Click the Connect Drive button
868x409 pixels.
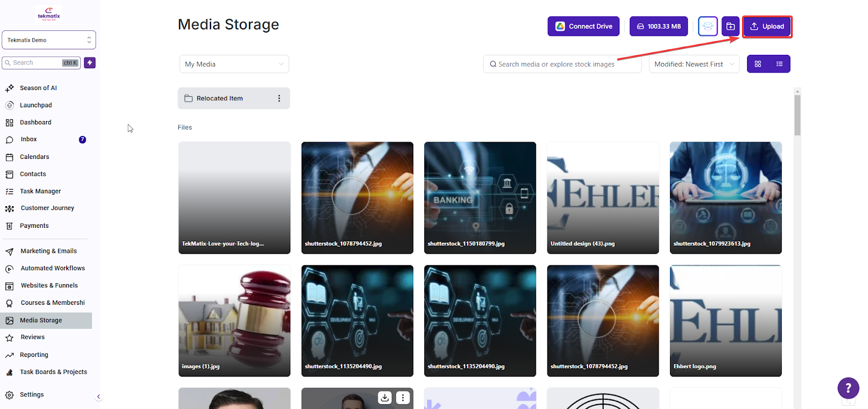click(583, 26)
